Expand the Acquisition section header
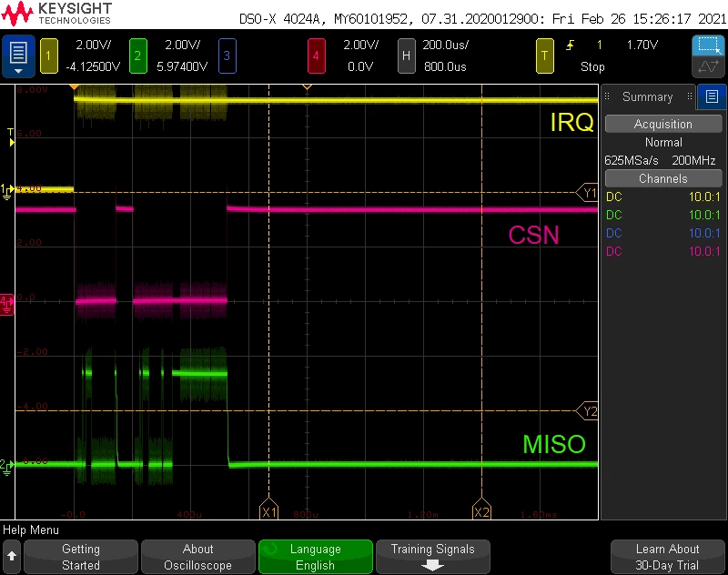 click(x=663, y=124)
